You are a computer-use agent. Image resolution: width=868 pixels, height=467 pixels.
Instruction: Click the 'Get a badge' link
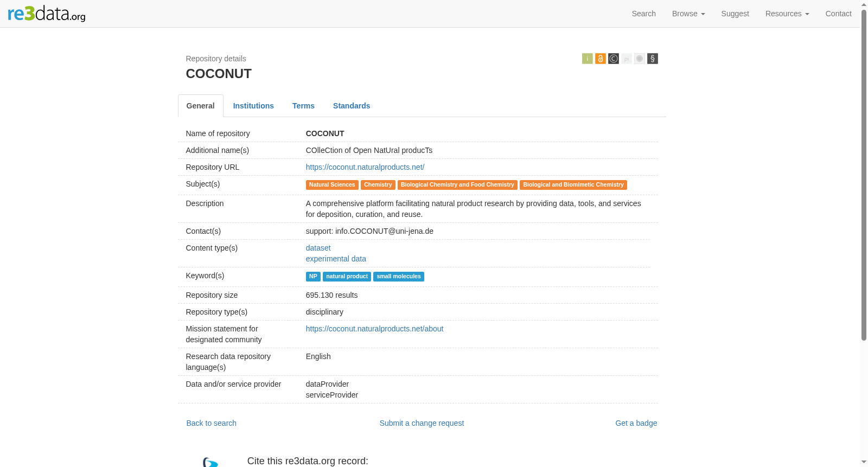click(636, 423)
